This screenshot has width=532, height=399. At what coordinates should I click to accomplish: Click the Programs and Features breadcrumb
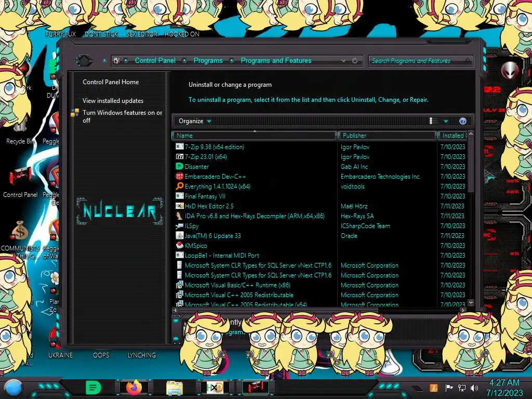pos(276,60)
